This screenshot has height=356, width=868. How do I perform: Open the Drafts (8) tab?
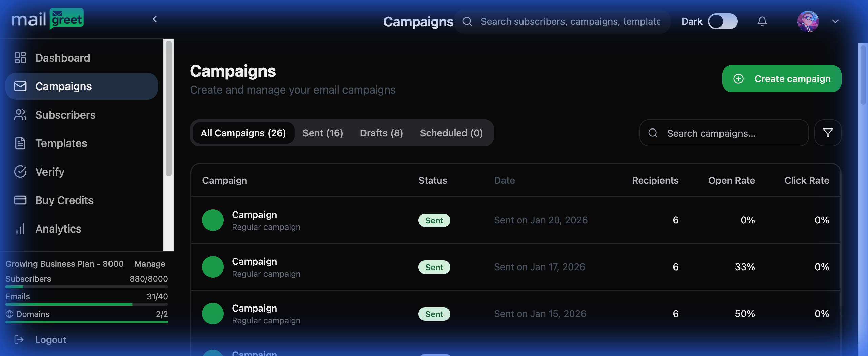[381, 133]
